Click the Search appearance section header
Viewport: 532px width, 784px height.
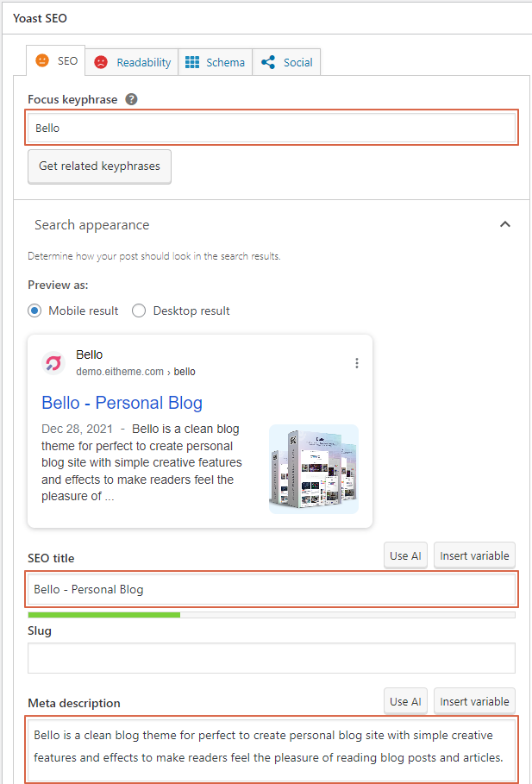point(92,224)
